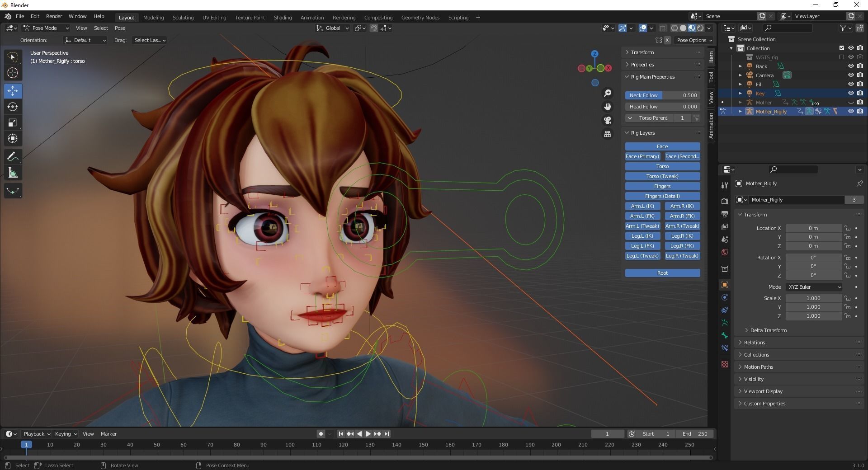Switch to wireframe viewport shading
The height and width of the screenshot is (470, 868).
(x=675, y=28)
